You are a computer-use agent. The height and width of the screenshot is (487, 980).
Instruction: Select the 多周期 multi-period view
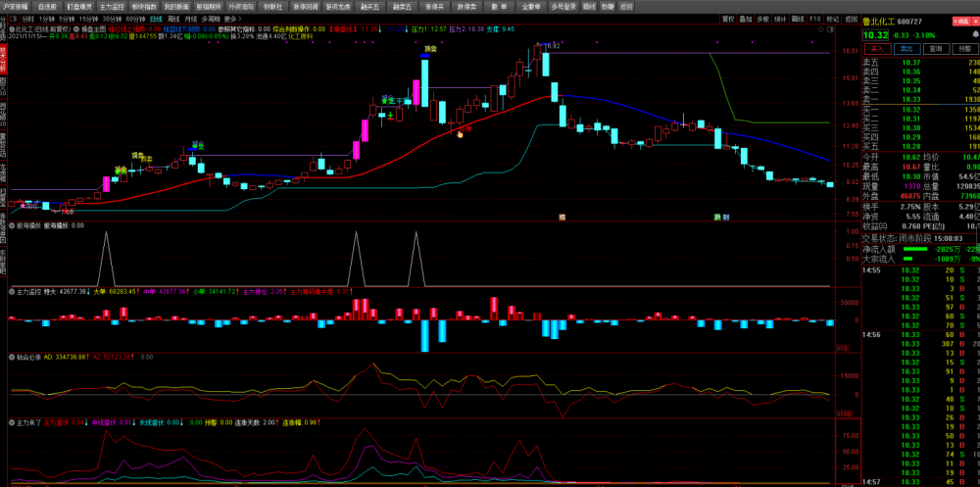[212, 19]
